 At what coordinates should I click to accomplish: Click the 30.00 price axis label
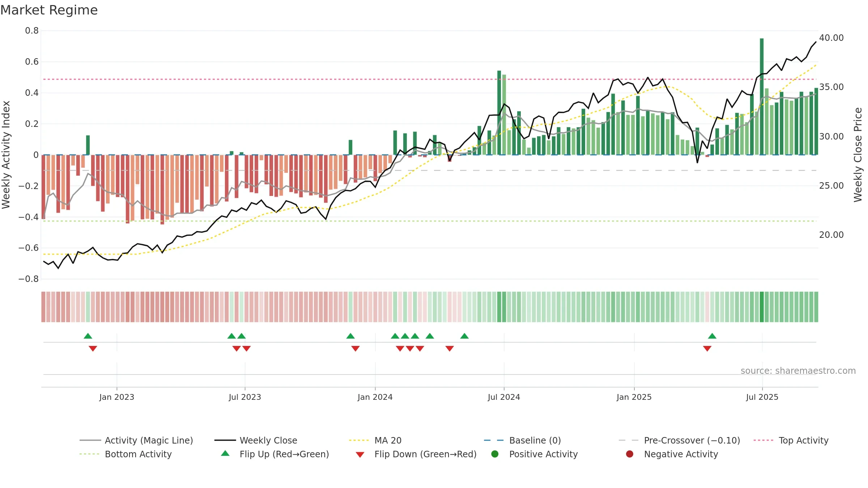(x=831, y=136)
